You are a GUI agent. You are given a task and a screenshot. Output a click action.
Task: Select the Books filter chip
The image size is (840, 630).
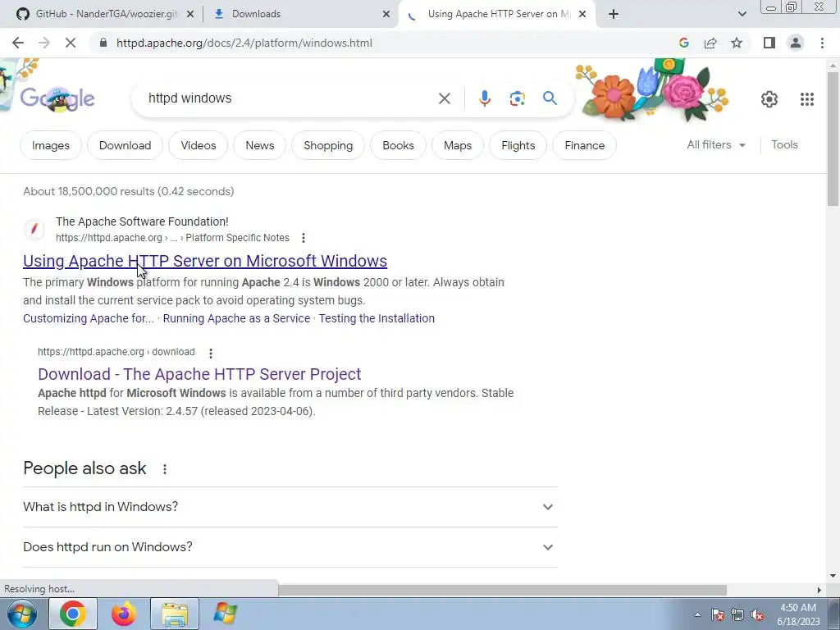(398, 145)
